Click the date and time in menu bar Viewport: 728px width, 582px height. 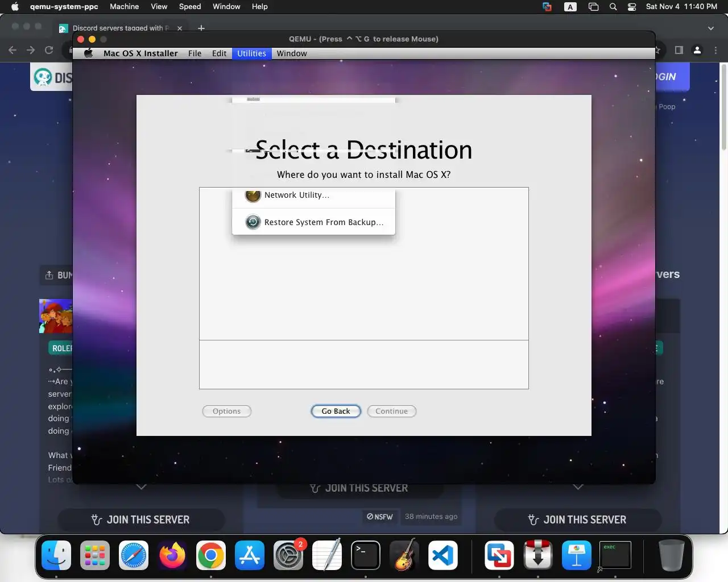click(681, 7)
